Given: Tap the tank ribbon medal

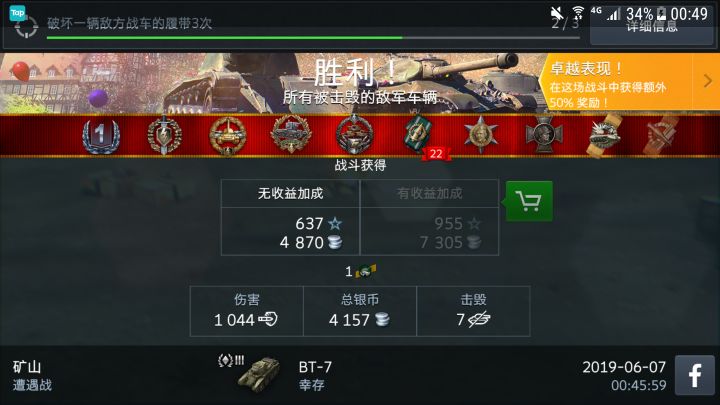Looking at the screenshot, I should click(605, 135).
